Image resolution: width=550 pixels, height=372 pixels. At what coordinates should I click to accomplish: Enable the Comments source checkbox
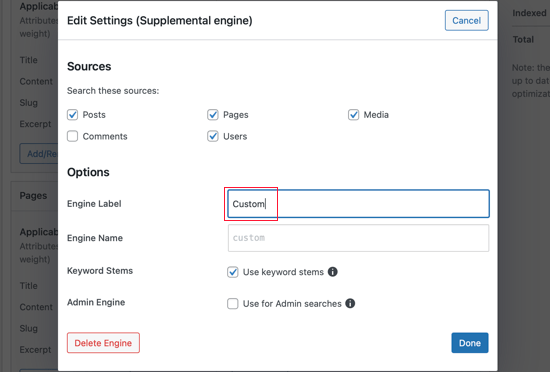tap(73, 136)
